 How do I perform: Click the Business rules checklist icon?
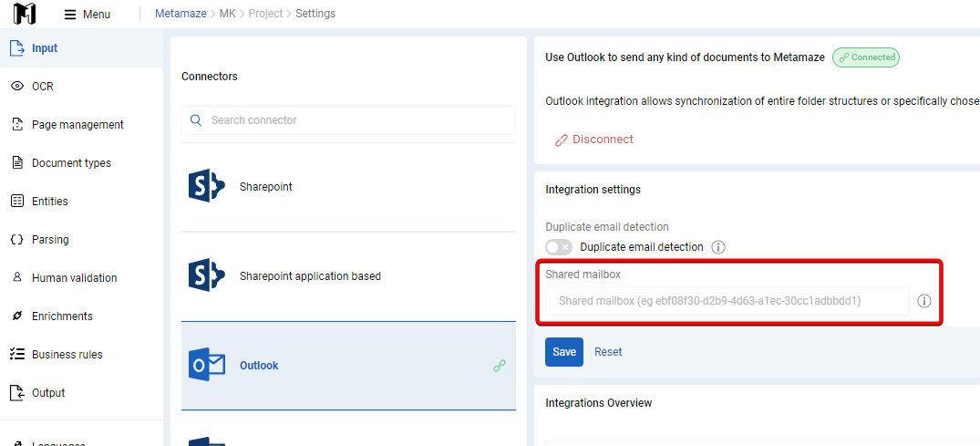17,354
